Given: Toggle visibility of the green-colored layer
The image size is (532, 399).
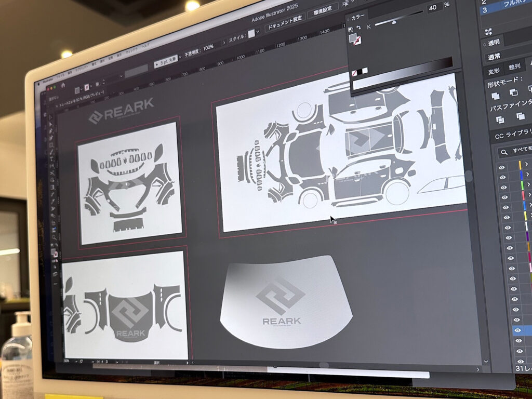Looking at the screenshot, I should coord(503,186).
